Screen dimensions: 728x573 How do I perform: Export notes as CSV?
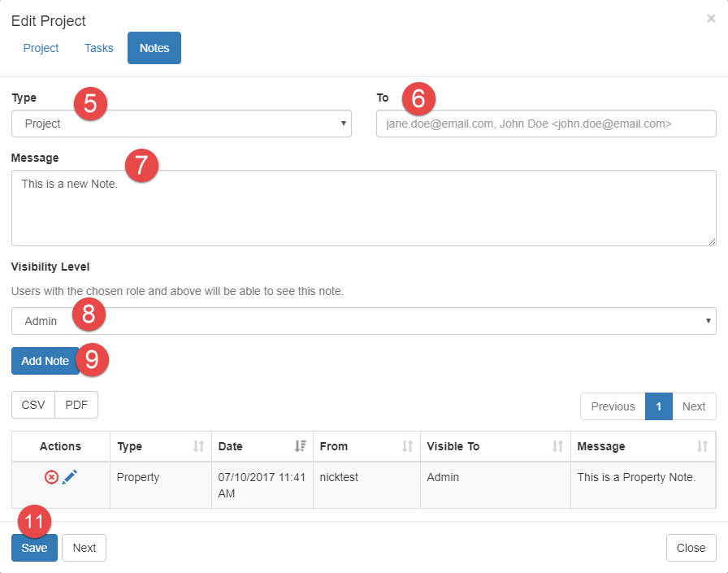(33, 405)
